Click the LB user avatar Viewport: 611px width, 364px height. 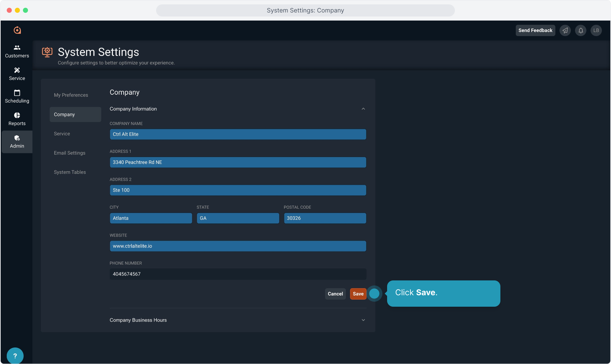596,30
